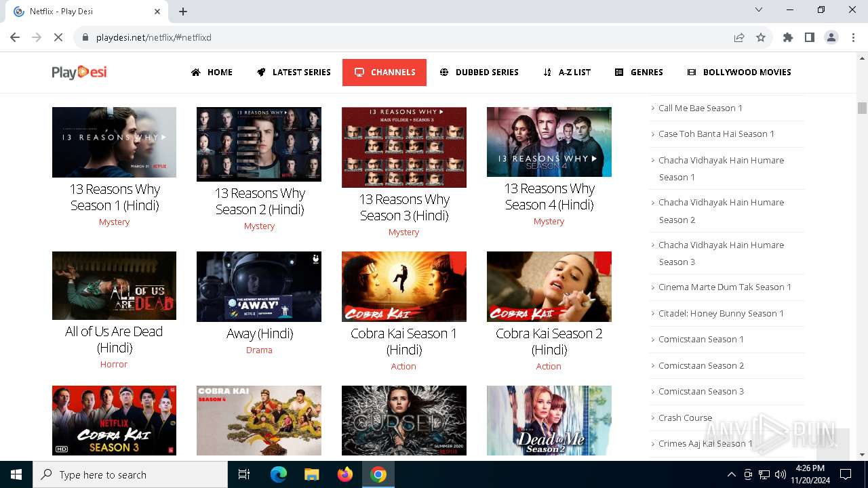Open the Cursed series thumbnail
Viewport: 868px width, 488px height.
coord(404,420)
